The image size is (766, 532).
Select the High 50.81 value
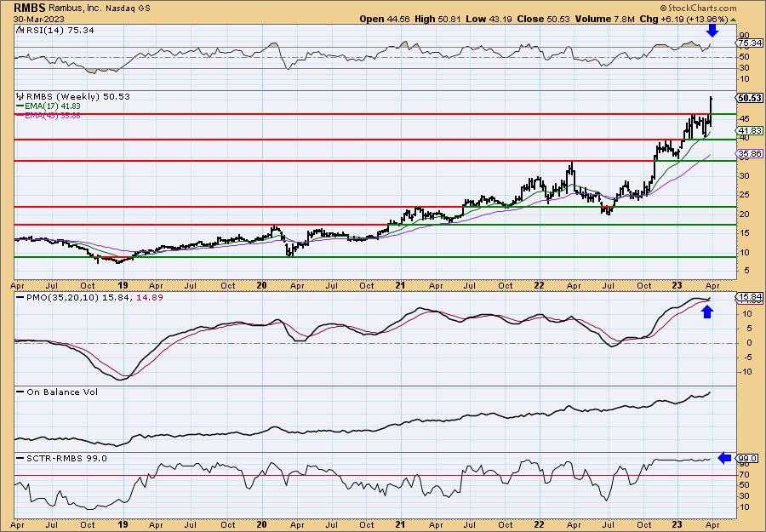coord(437,19)
